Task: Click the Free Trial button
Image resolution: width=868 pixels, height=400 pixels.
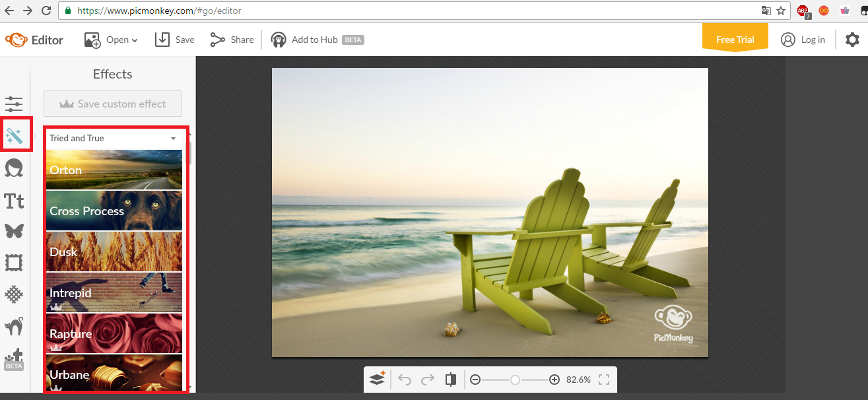Action: [x=735, y=40]
